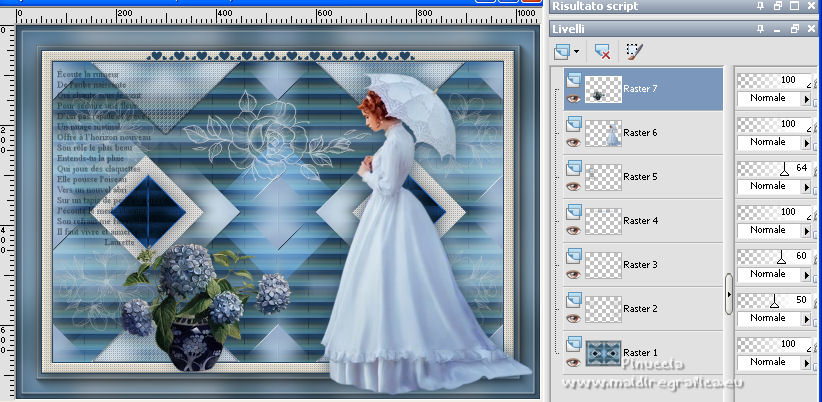Click the Raster 6 layer thumbnail

(x=603, y=133)
